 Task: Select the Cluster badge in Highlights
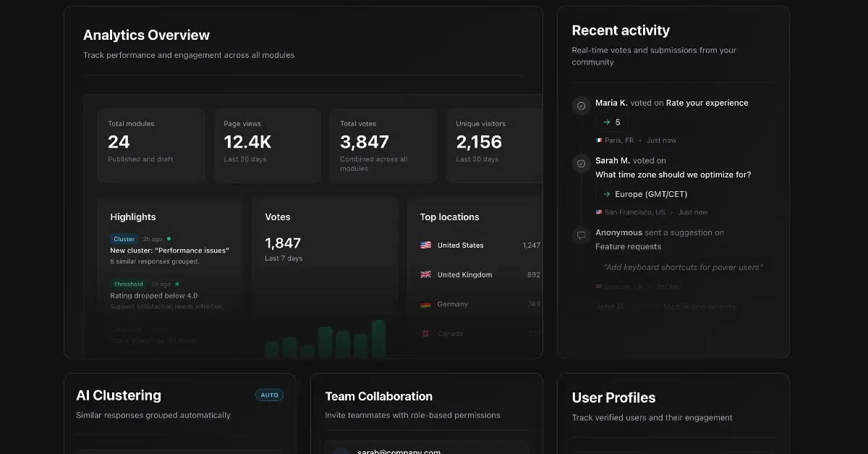[124, 238]
